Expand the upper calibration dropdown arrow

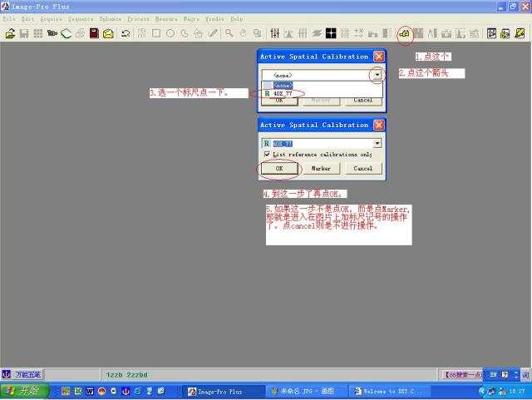pyautogui.click(x=377, y=74)
